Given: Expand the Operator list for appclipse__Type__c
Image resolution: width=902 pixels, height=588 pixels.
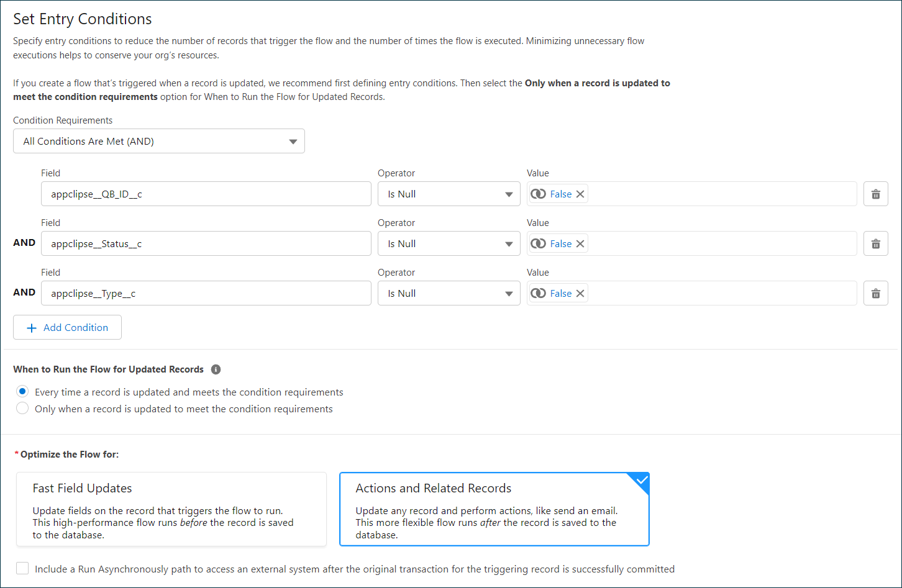Looking at the screenshot, I should (x=449, y=293).
